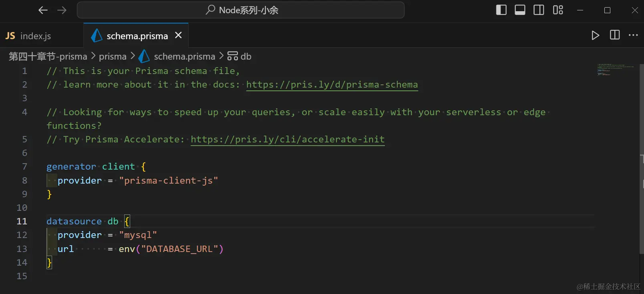The image size is (644, 294).
Task: Click the Prisma icon on schema.prisma tab
Action: [97, 36]
